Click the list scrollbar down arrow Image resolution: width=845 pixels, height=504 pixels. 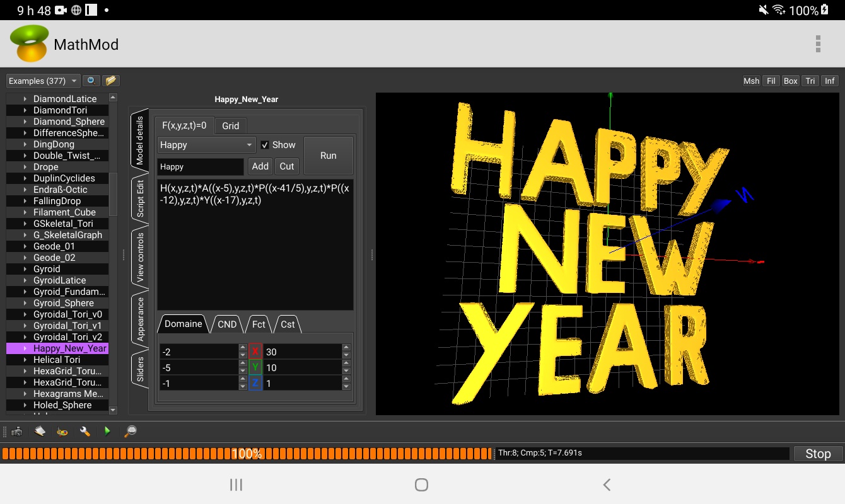[113, 410]
